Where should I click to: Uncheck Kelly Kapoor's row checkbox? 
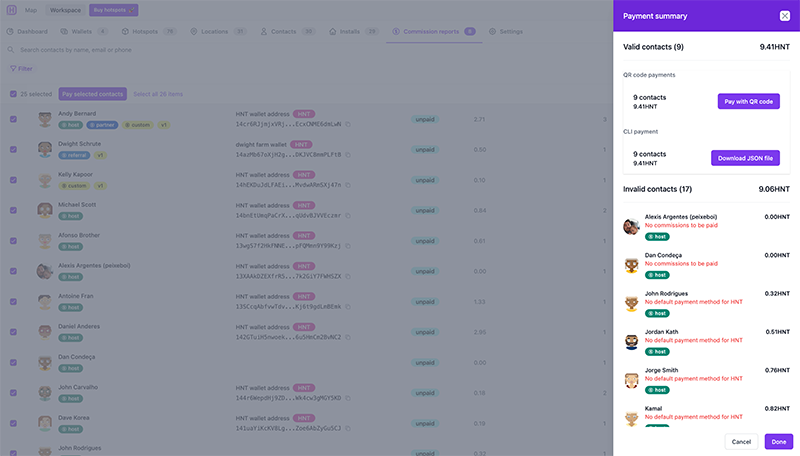click(x=13, y=180)
